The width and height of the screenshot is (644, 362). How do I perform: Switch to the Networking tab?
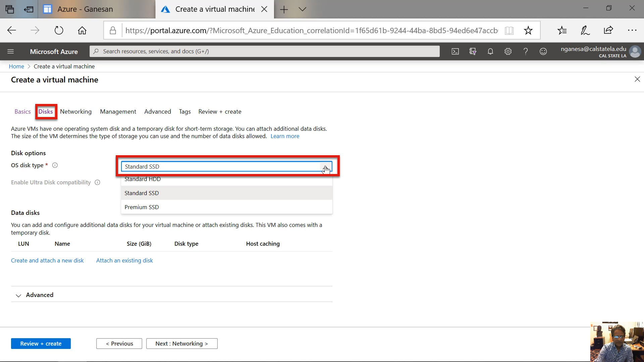pyautogui.click(x=76, y=112)
